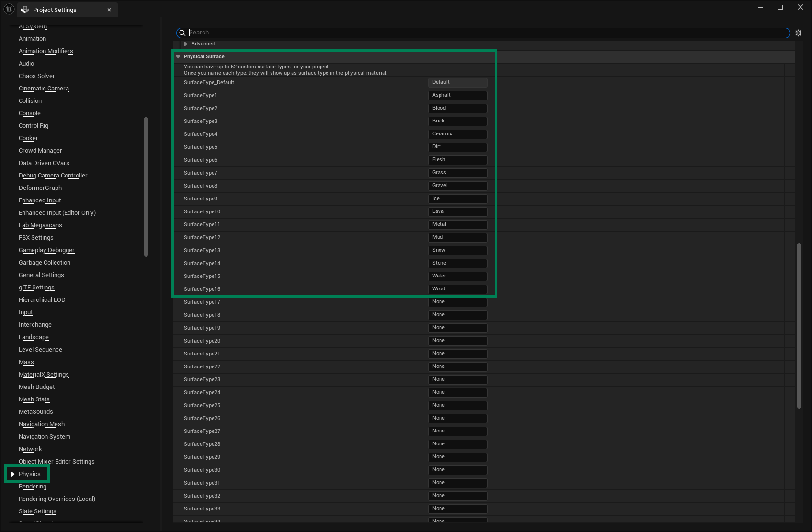Edit the SurfaceType16 Wood name field
This screenshot has height=532, width=812.
click(x=457, y=289)
